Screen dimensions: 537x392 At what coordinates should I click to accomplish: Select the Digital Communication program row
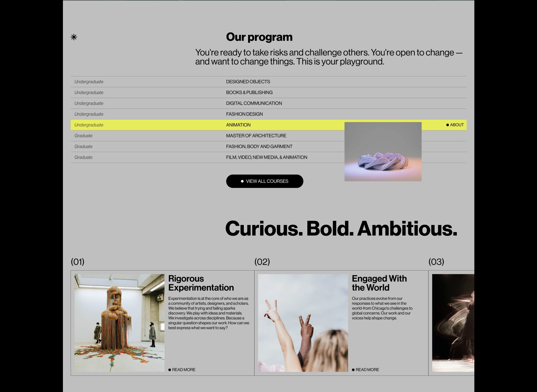[x=254, y=103]
